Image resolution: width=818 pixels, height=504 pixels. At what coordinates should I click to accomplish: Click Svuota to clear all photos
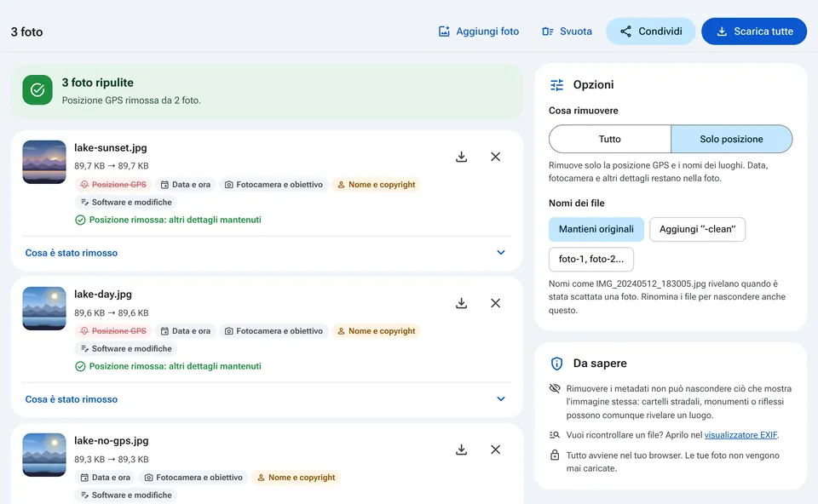[x=567, y=31]
